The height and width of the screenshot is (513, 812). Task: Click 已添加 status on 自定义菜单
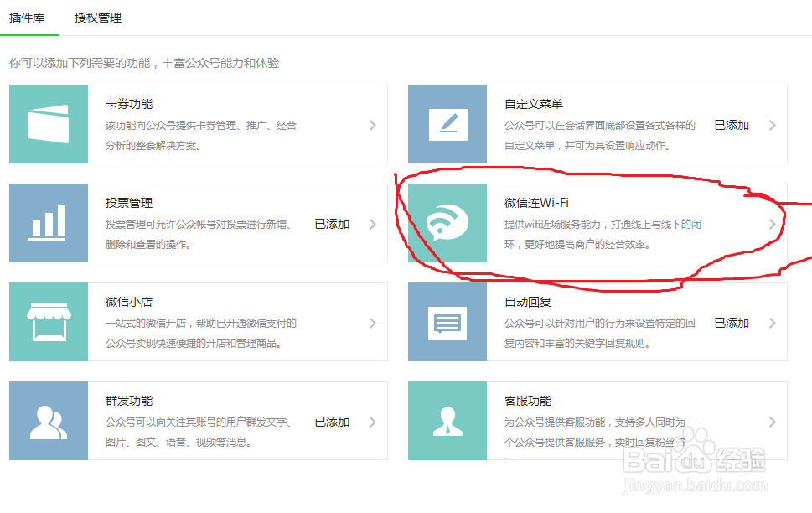(x=732, y=125)
